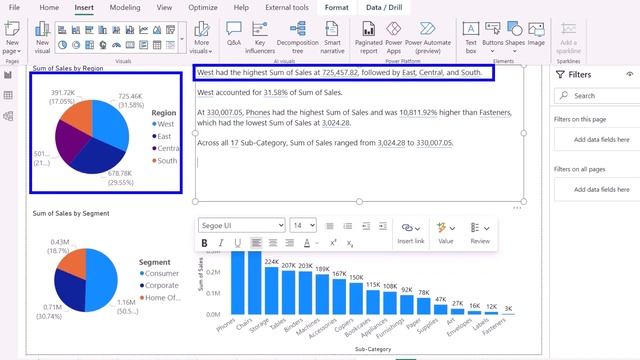Toggle center text alignment
640x360 pixels.
coord(273,243)
